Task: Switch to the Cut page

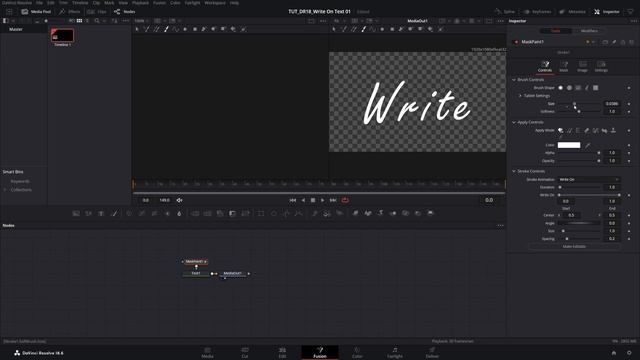Action: (x=244, y=353)
